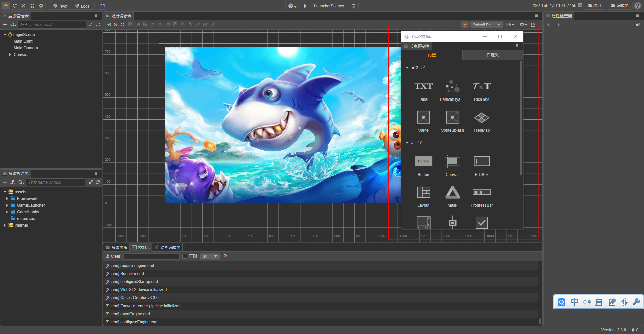Expand the GameLauncher folder
The height and width of the screenshot is (334, 644).
click(x=7, y=205)
